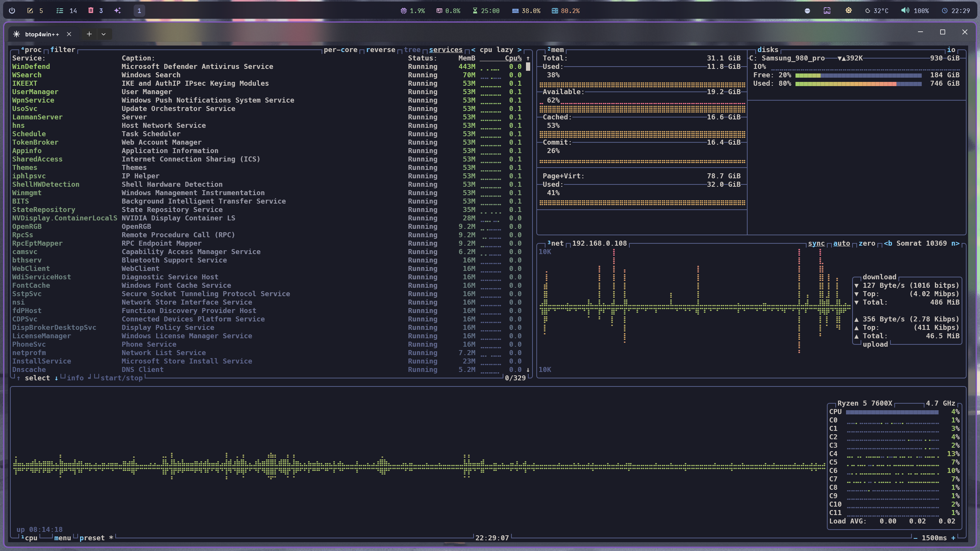
Task: Click the select up arrow in proc footer
Action: 18,378
